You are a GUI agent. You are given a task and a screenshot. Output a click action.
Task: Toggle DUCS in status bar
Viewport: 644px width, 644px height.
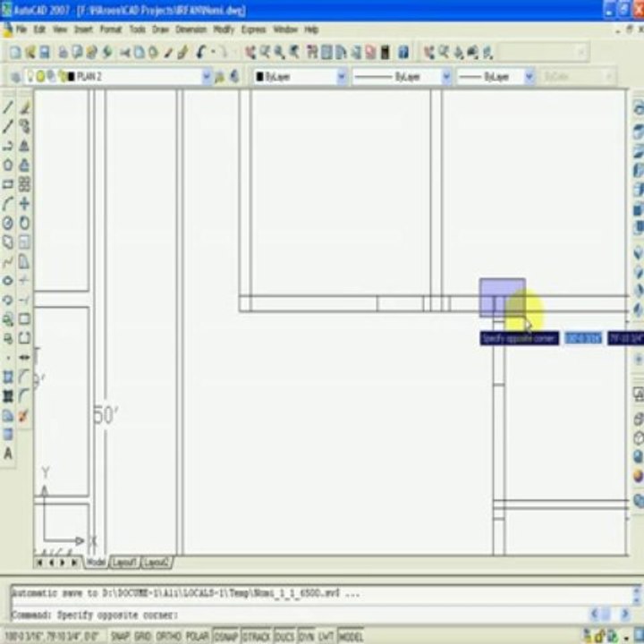point(284,636)
